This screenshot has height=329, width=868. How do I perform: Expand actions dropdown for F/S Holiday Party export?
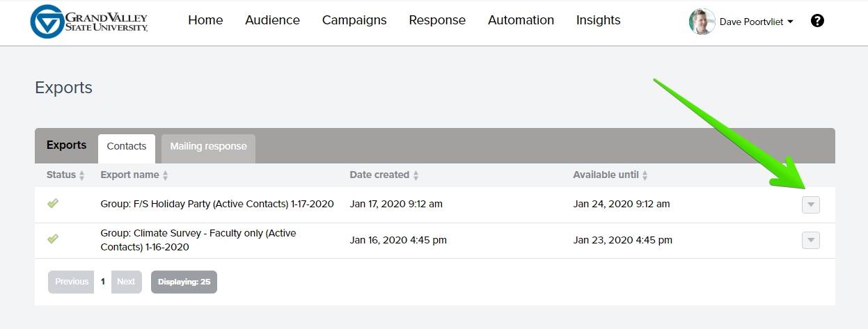810,204
